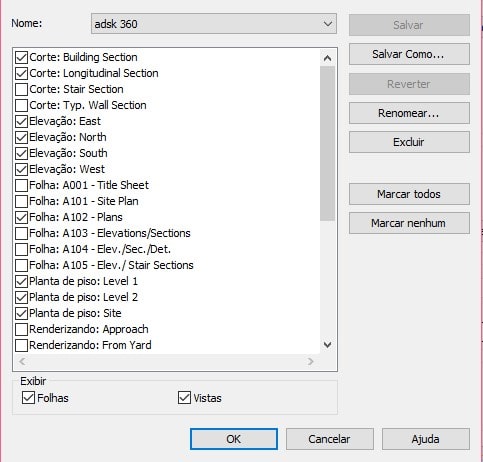Viewport: 483px width, 462px height.
Task: Enable Renderizando: Approach checkbox
Action: coord(21,329)
